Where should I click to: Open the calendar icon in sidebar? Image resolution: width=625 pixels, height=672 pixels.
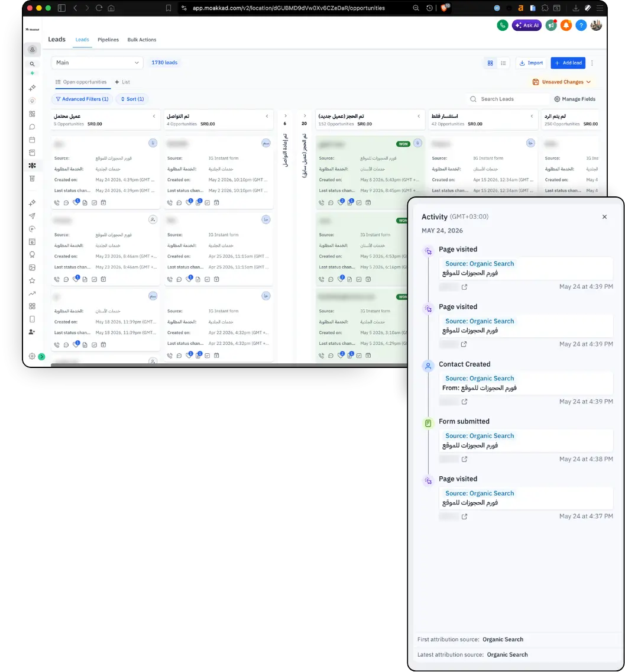[32, 140]
